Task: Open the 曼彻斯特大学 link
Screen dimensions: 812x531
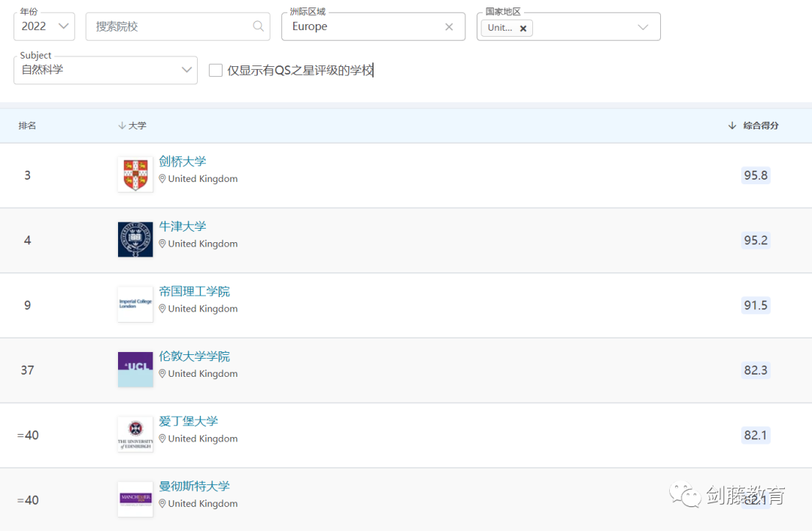Action: [x=194, y=486]
